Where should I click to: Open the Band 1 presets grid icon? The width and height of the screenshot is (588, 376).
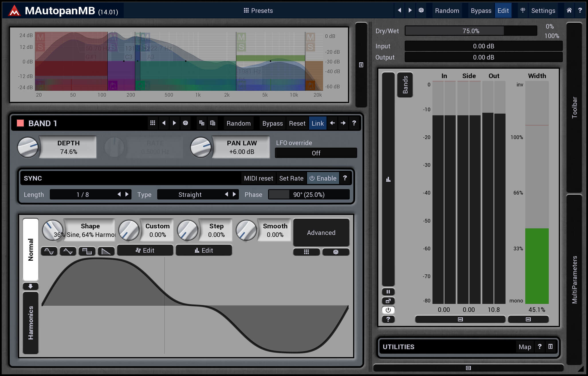(153, 123)
